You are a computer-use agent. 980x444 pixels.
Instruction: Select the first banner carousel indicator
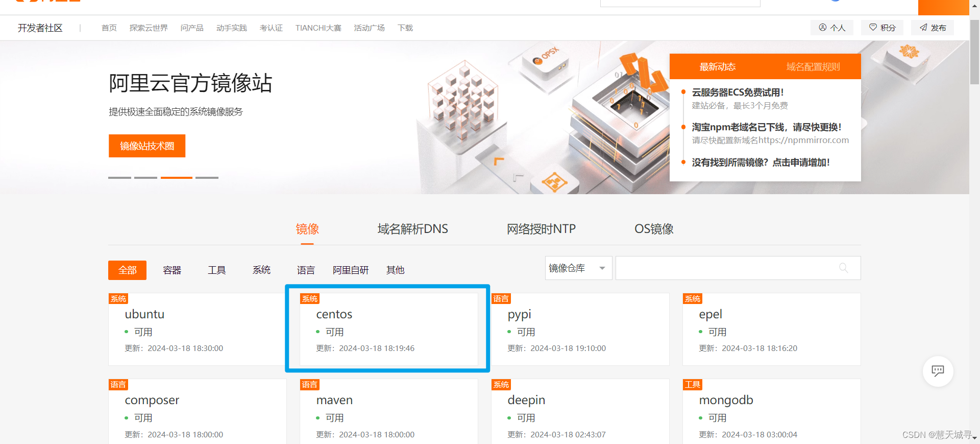pyautogui.click(x=119, y=177)
